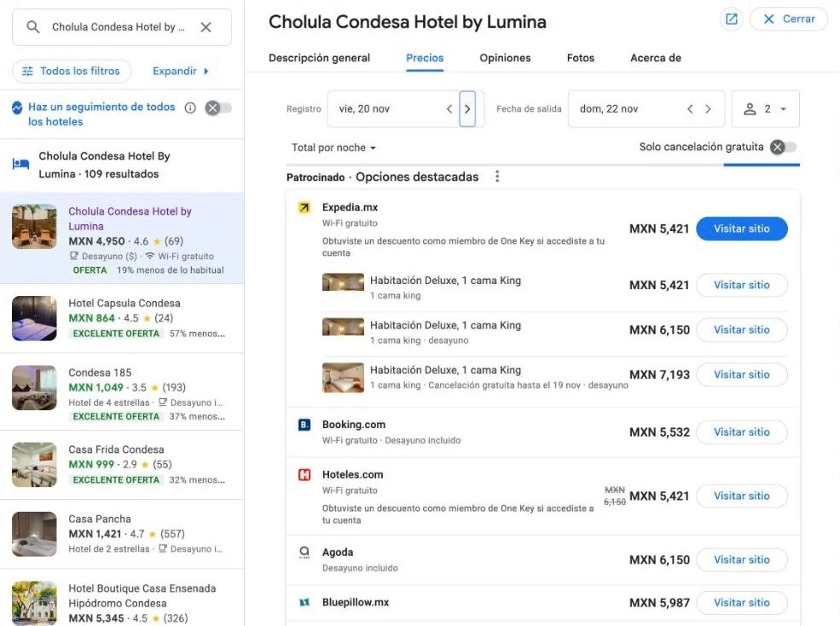The width and height of the screenshot is (840, 626).
Task: Visit Hoteles.com site for MXN 5,421
Action: pyautogui.click(x=741, y=496)
